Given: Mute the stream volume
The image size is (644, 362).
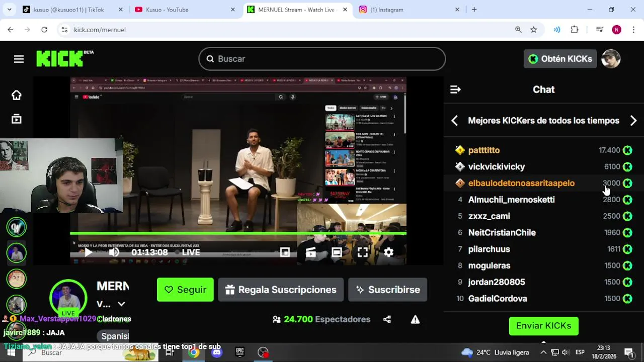Looking at the screenshot, I should click(114, 252).
